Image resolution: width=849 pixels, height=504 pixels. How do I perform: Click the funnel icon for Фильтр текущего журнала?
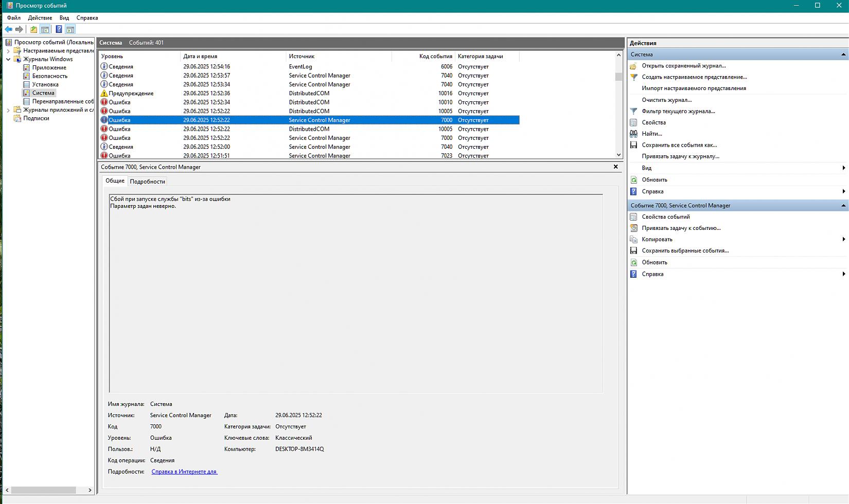tap(634, 111)
